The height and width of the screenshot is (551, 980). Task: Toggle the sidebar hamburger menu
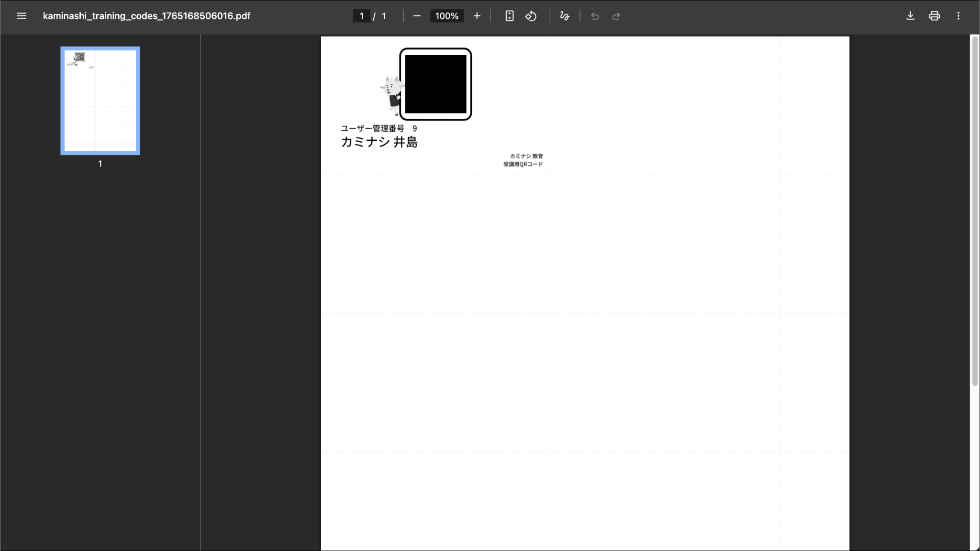[21, 16]
